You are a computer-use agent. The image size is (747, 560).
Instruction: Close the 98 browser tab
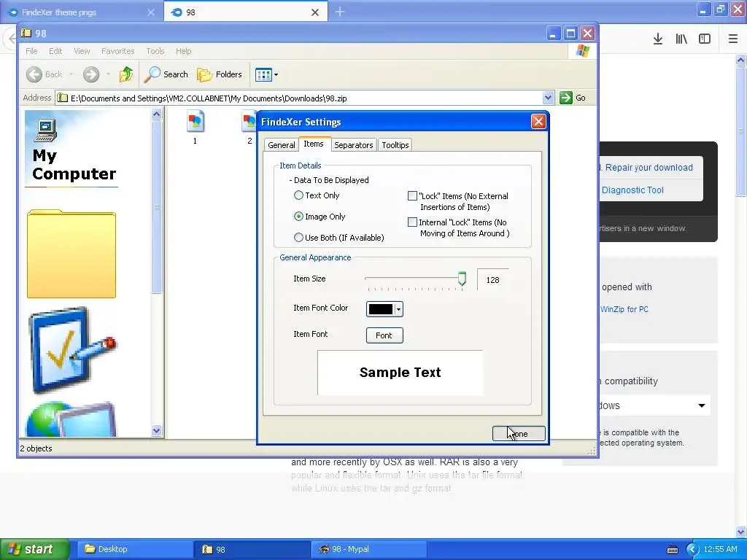click(x=315, y=12)
